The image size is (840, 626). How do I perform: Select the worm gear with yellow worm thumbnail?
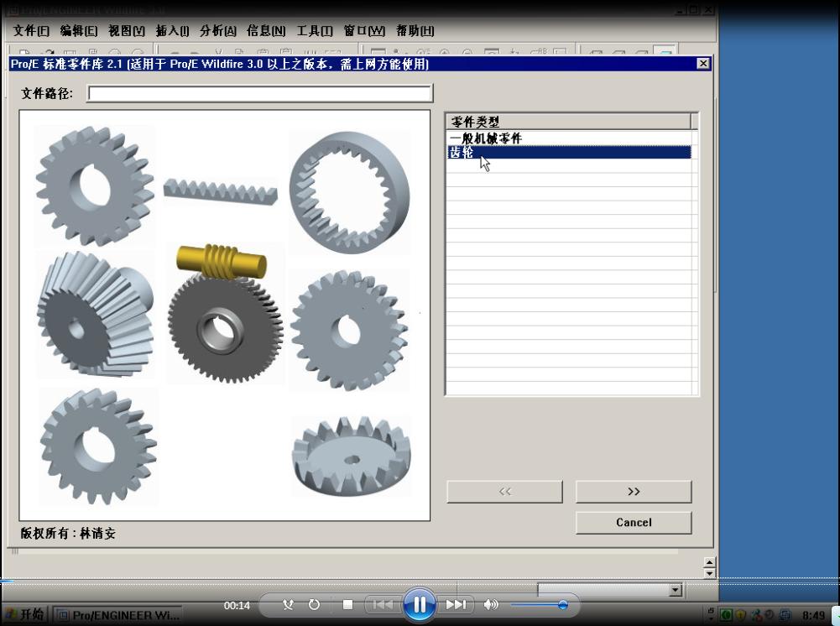[225, 313]
